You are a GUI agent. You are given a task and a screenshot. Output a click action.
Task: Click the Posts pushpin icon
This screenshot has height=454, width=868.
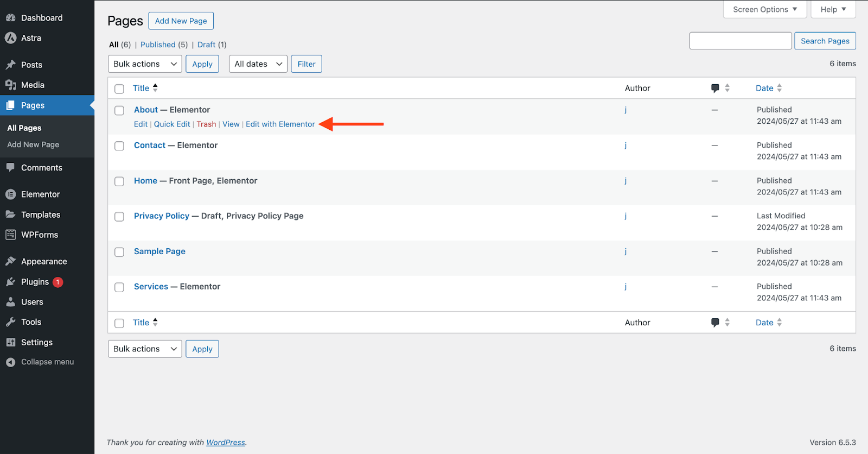point(10,65)
